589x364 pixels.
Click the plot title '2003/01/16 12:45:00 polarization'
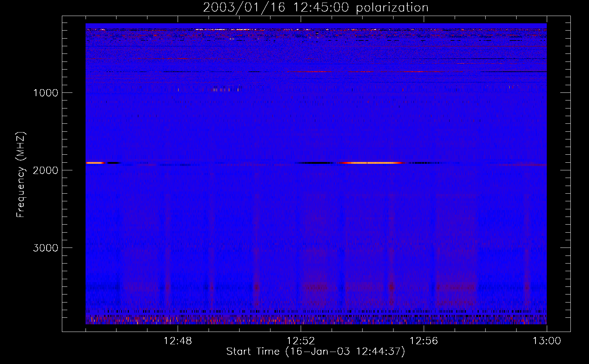(x=316, y=8)
